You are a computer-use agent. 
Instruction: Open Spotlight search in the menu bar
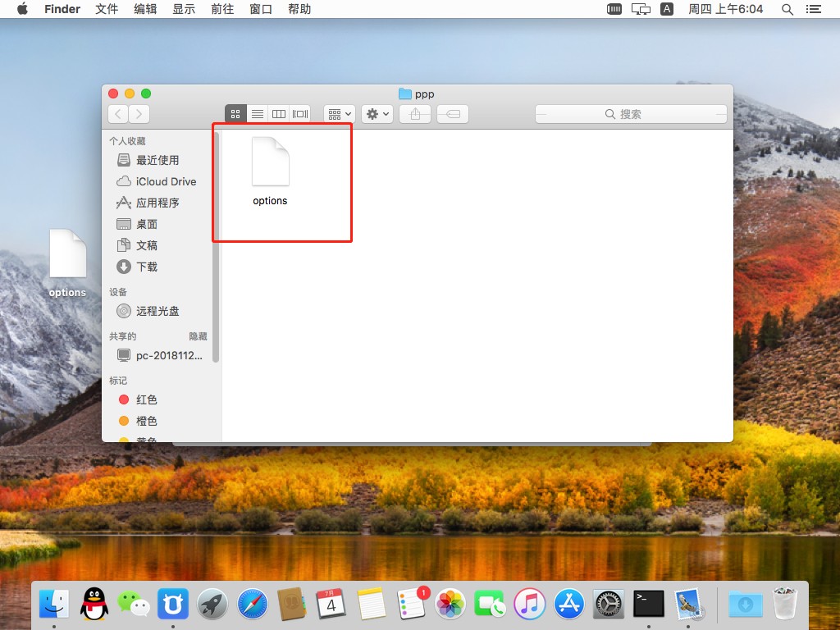pos(787,9)
